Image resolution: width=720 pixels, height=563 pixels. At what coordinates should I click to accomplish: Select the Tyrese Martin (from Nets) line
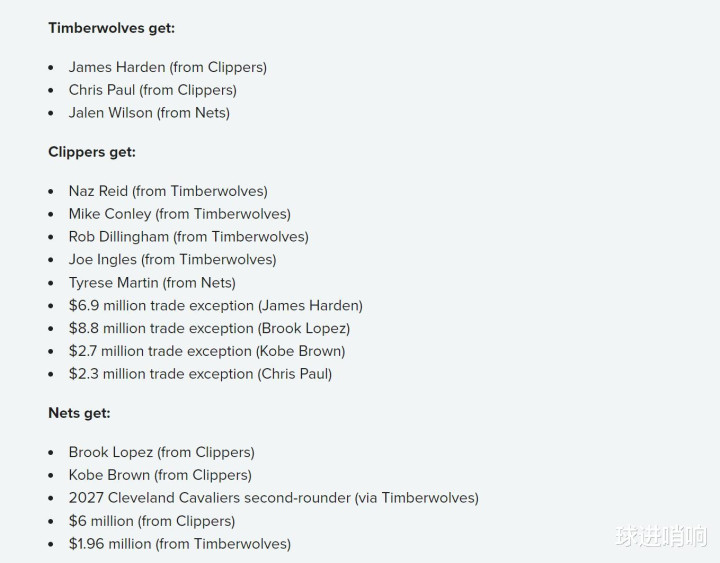tap(152, 283)
